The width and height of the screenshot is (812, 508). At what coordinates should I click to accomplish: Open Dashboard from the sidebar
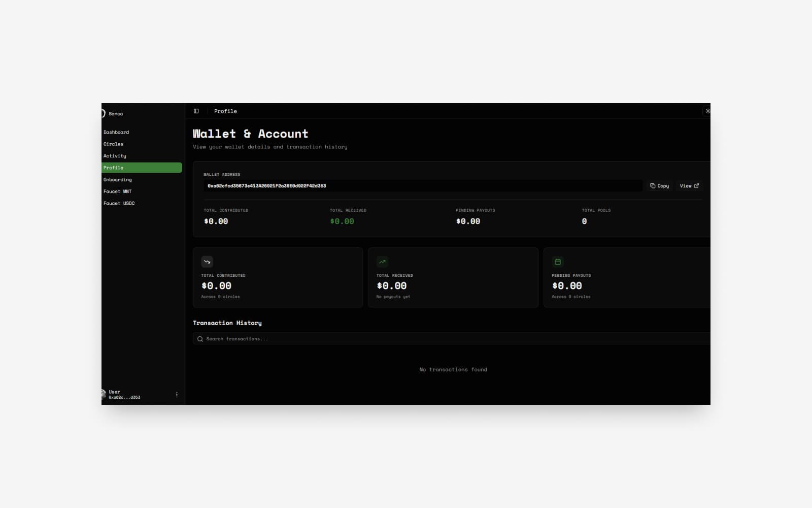116,132
